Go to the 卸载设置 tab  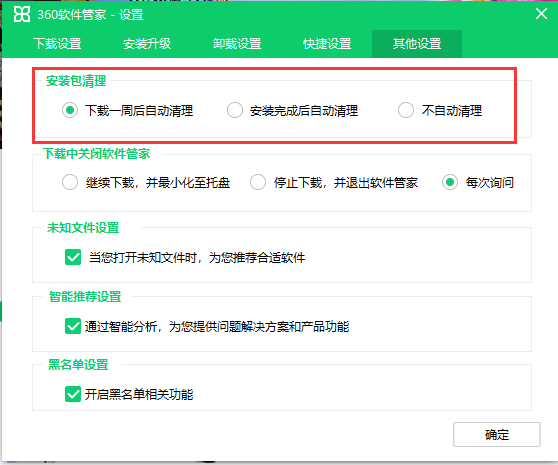click(237, 44)
